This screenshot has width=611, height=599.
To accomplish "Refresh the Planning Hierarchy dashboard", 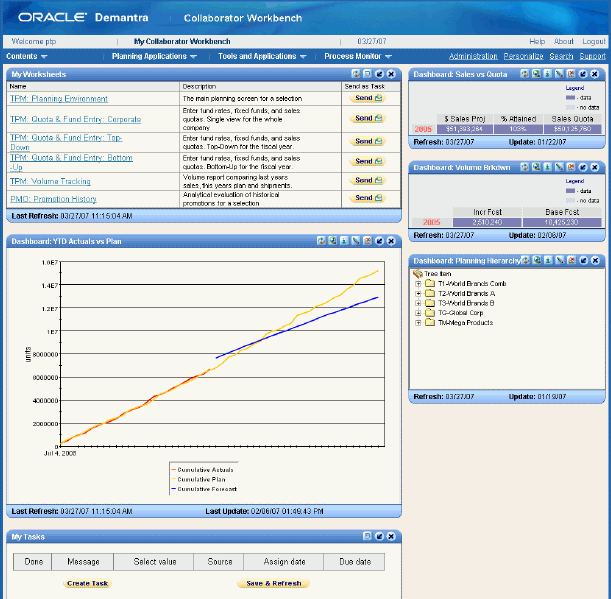I will click(x=525, y=260).
